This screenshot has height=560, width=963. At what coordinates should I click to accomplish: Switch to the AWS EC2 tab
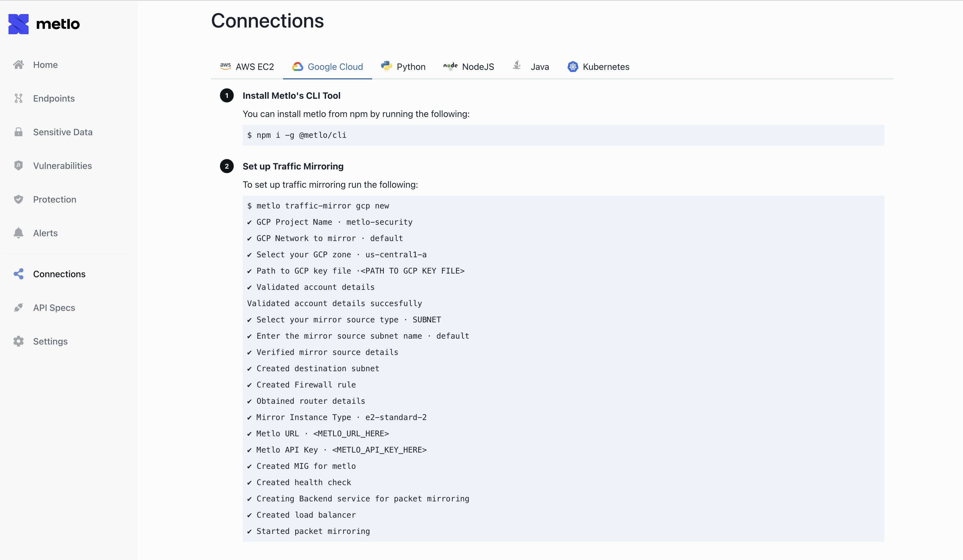pyautogui.click(x=247, y=67)
